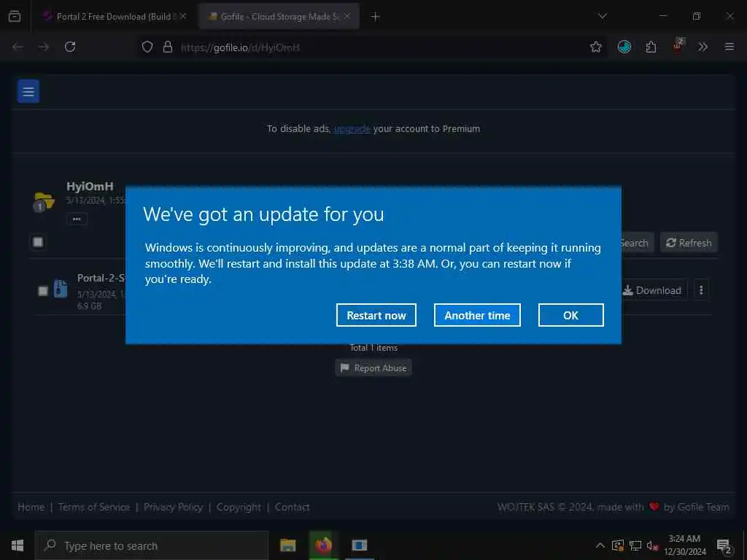Click the taskbar clock and date
747x560 pixels.
(684, 545)
